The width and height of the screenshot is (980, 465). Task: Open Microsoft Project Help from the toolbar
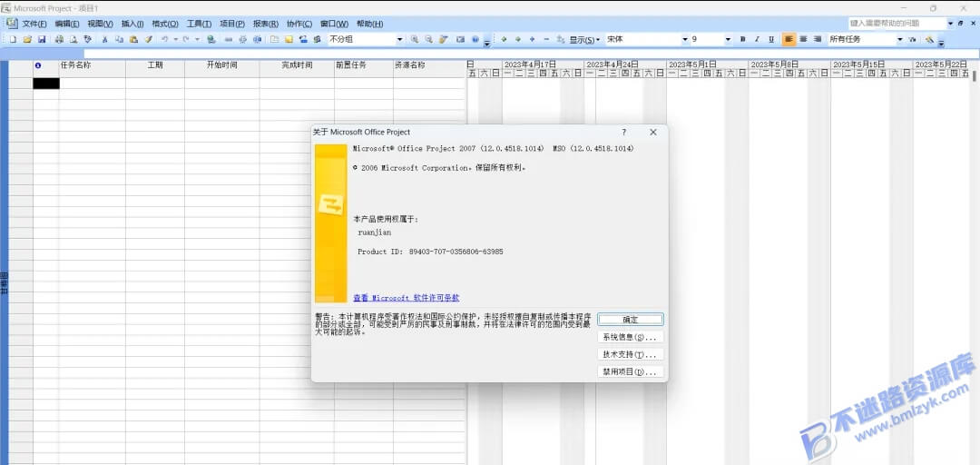(475, 39)
